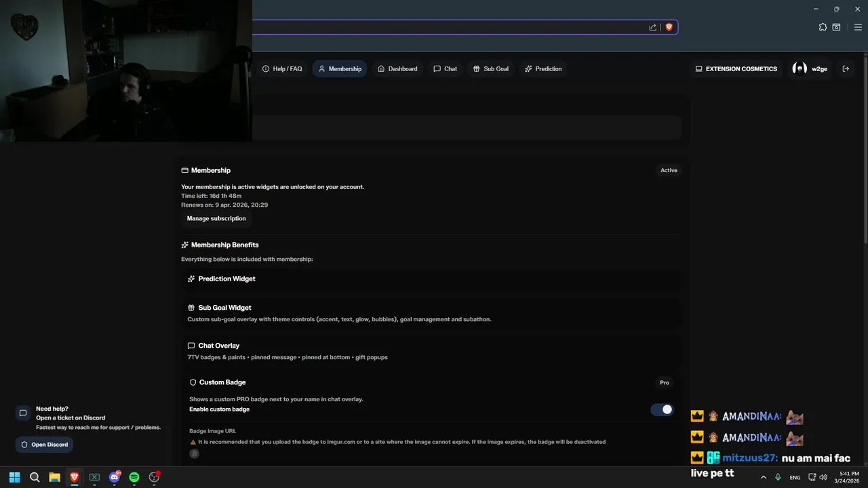Switch to the Sub Goal tab
Viewport: 868px width, 488px height.
point(491,68)
